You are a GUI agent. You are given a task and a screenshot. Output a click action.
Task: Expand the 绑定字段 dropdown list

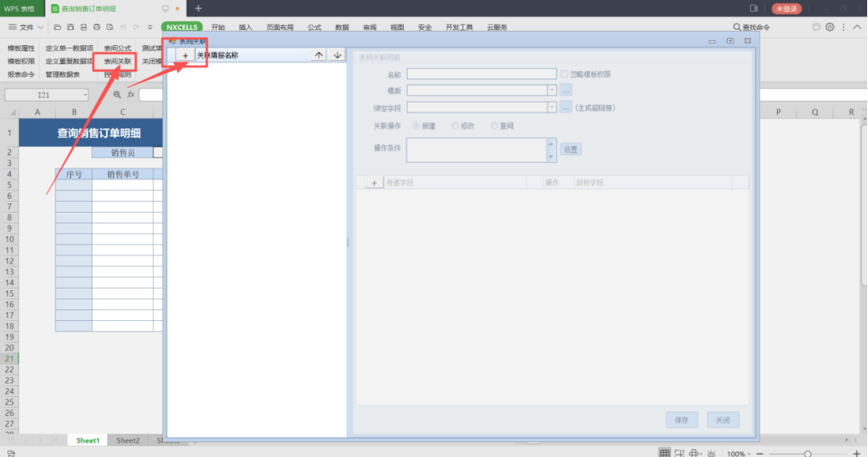(552, 108)
